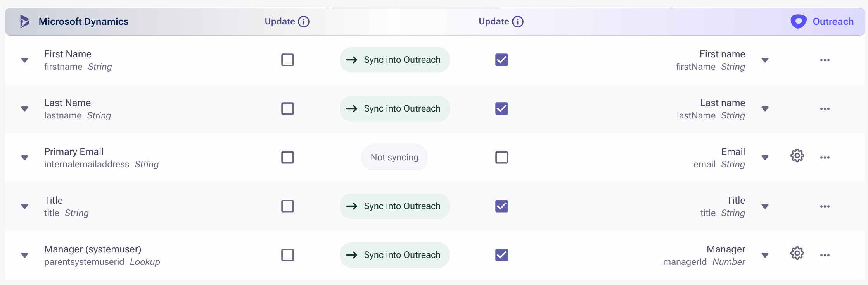Open Outreach field dropdown for Title

pos(765,206)
